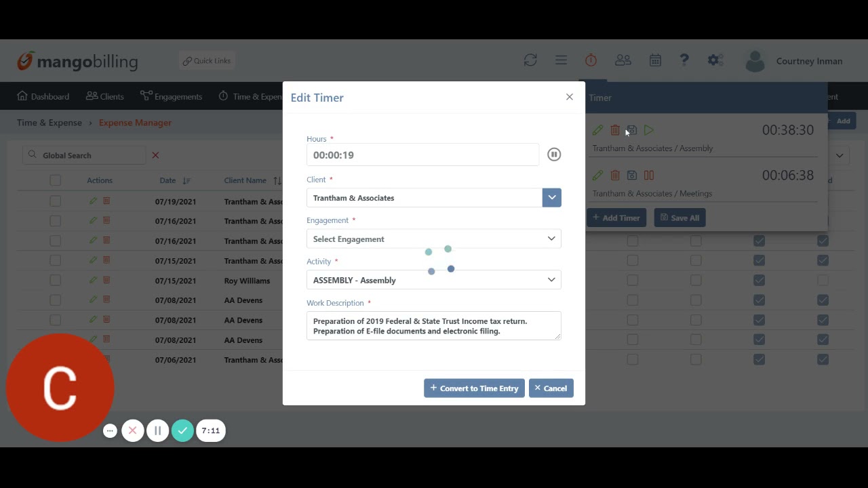Screen dimensions: 868x488
Task: Click the mangobilling logo
Action: click(x=77, y=61)
